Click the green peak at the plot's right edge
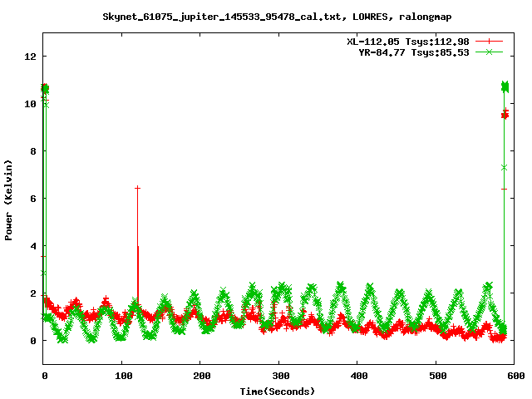This screenshot has height=399, width=532. (x=505, y=86)
